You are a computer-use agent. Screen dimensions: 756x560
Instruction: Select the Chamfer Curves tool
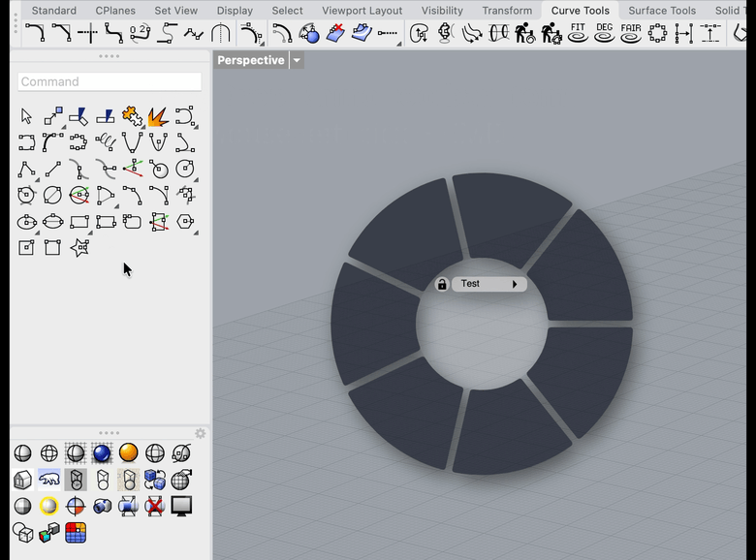[62, 33]
